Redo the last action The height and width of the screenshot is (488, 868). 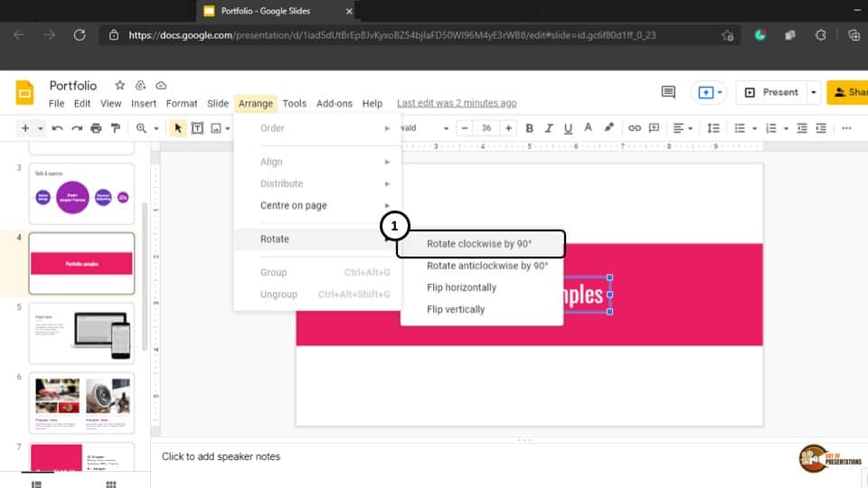click(x=76, y=128)
